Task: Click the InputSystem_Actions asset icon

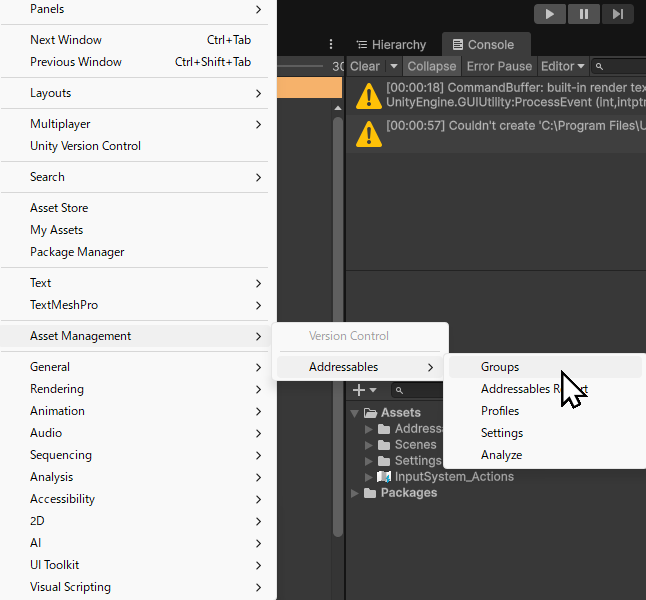Action: click(x=384, y=477)
